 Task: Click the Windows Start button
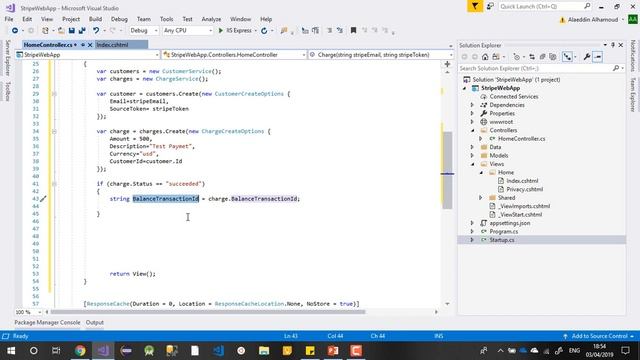[11, 351]
